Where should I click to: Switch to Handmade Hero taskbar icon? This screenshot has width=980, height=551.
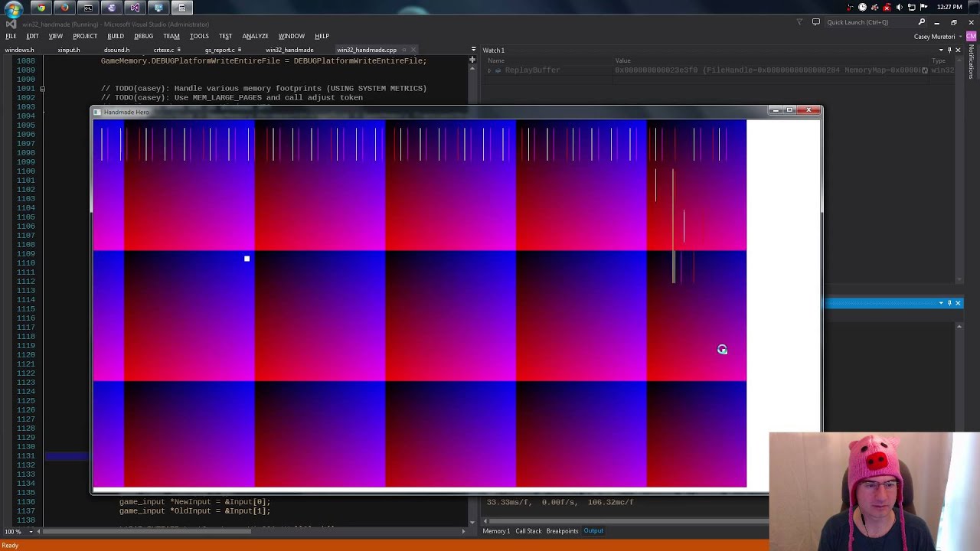(x=181, y=8)
